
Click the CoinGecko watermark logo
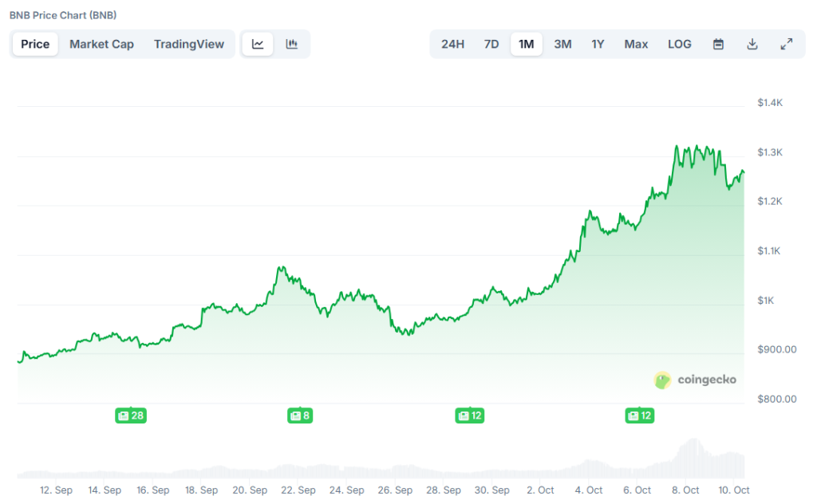pos(695,380)
